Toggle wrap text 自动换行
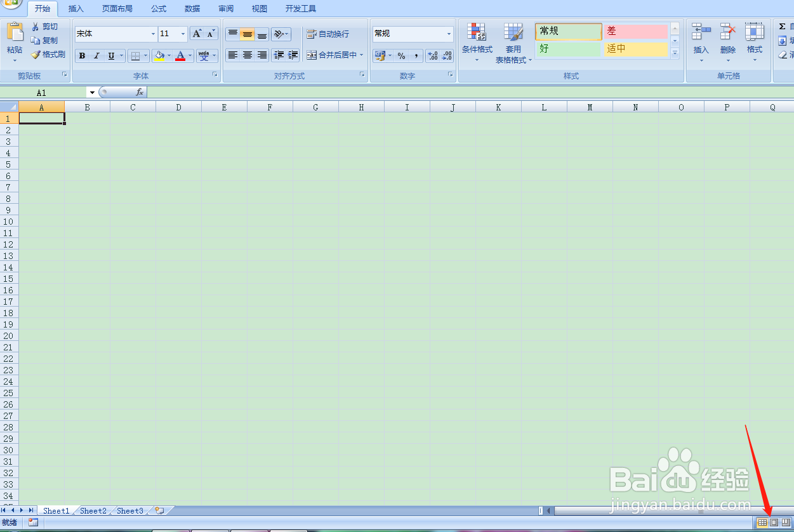Viewport: 794px width, 532px height. (x=328, y=34)
